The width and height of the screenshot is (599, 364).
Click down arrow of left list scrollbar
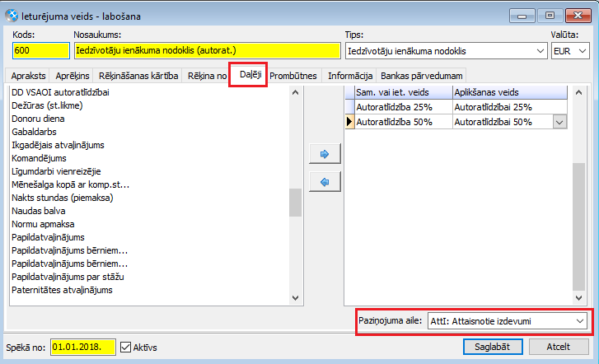click(x=295, y=298)
